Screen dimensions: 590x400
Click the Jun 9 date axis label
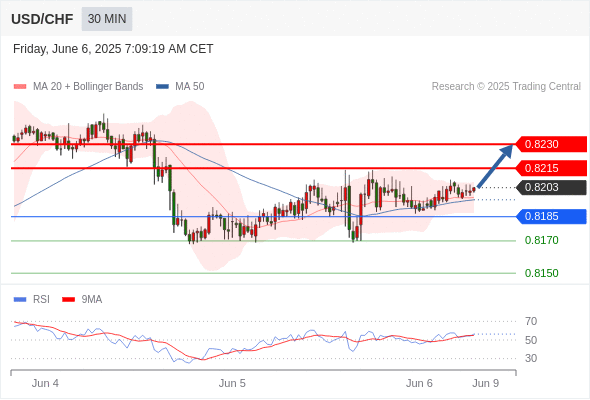click(486, 383)
